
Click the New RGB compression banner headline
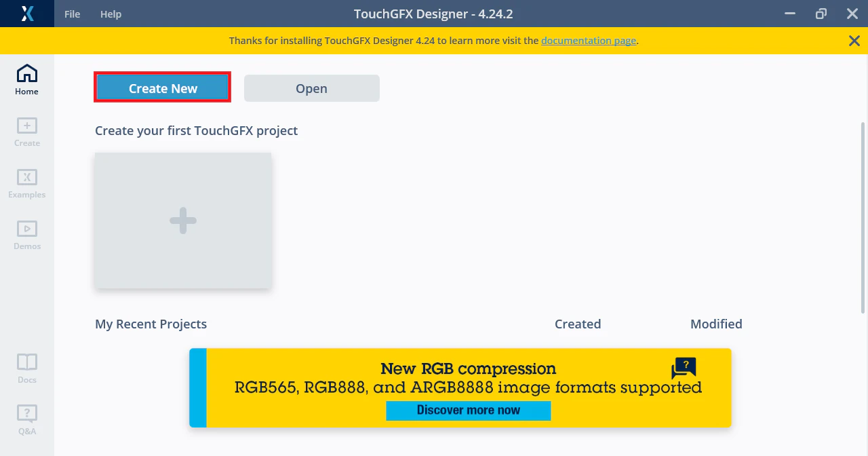469,369
